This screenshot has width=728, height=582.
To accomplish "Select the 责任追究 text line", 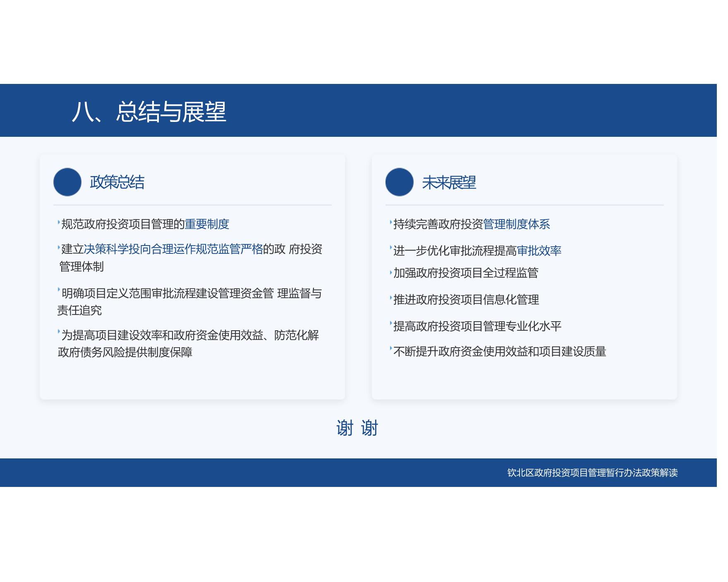I will tap(79, 310).
